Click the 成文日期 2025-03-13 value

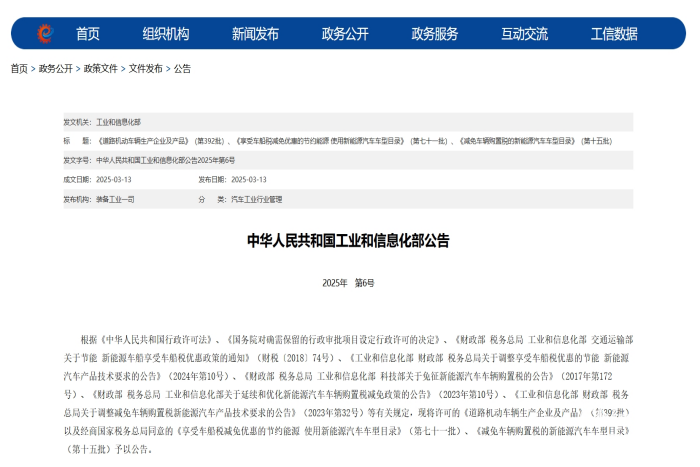113,180
